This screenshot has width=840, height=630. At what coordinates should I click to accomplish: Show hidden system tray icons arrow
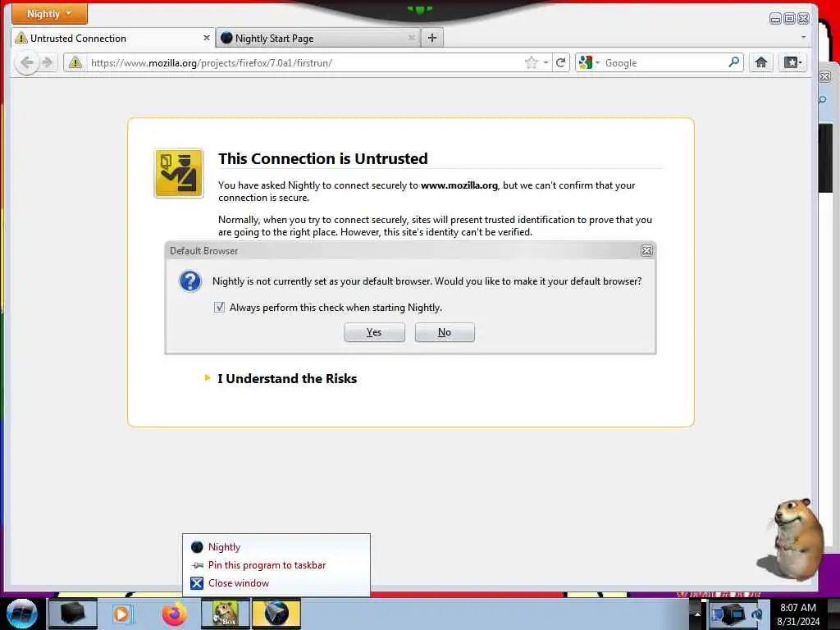[697, 614]
